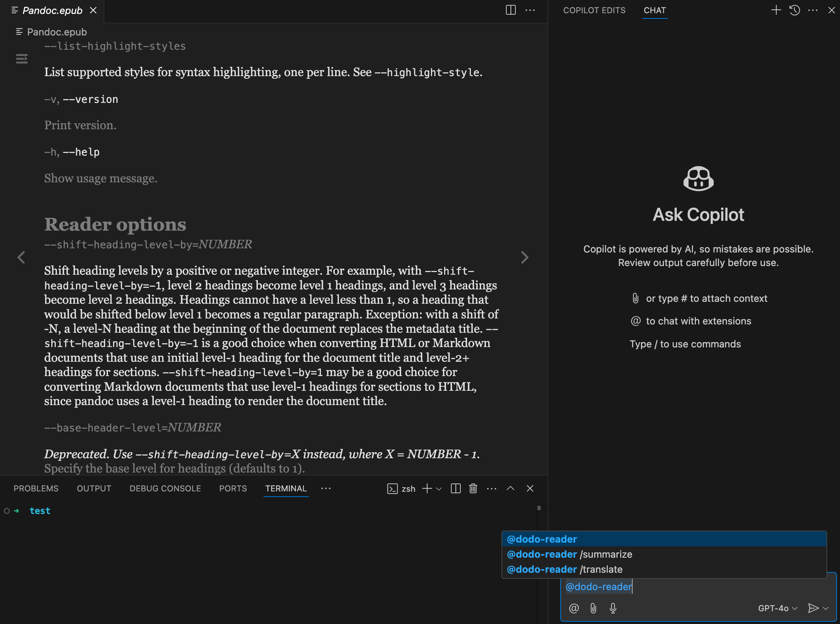The image size is (840, 624).
Task: Start new chat with plus icon
Action: point(776,10)
